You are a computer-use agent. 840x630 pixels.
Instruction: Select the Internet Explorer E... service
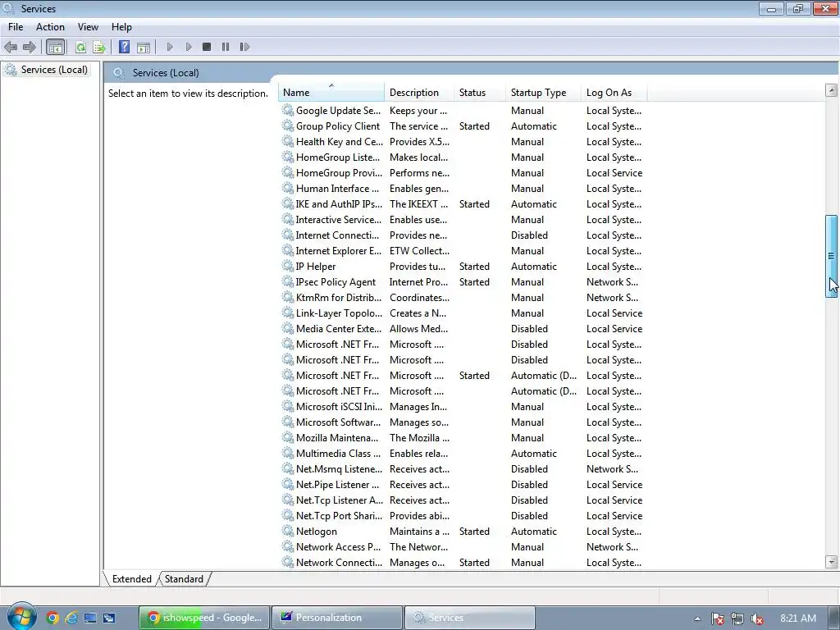[463, 251]
